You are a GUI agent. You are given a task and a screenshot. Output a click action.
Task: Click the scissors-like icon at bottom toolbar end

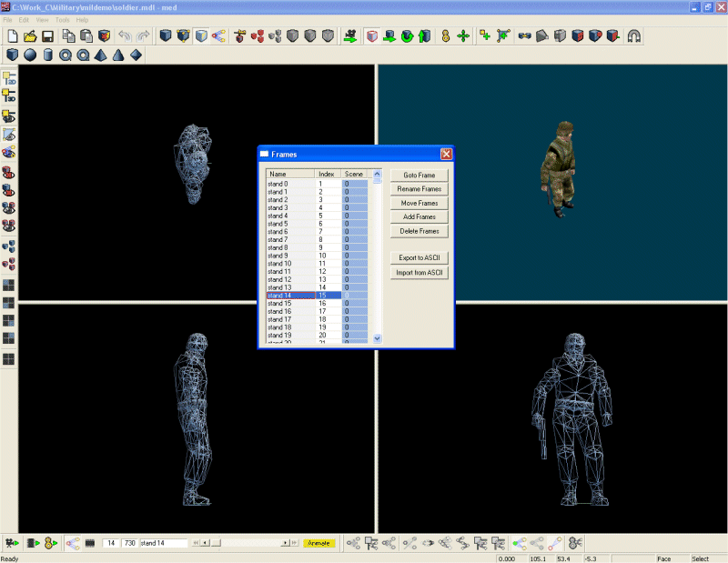[575, 543]
